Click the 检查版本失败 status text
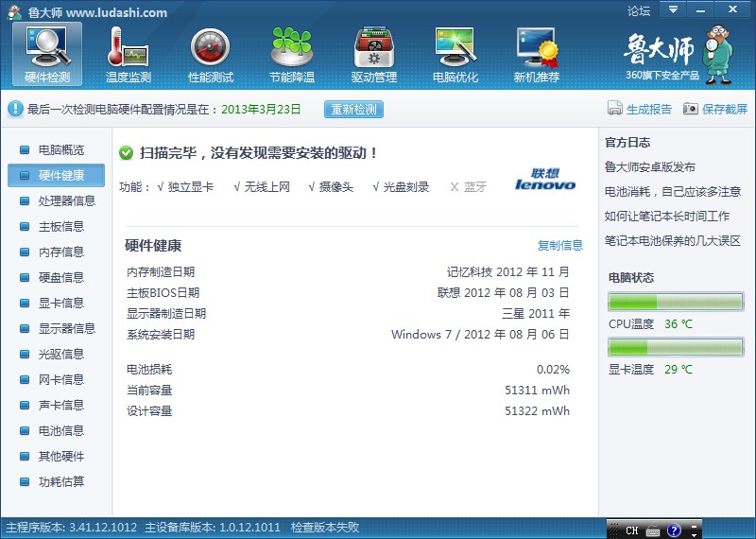This screenshot has width=756, height=539. pyautogui.click(x=325, y=528)
